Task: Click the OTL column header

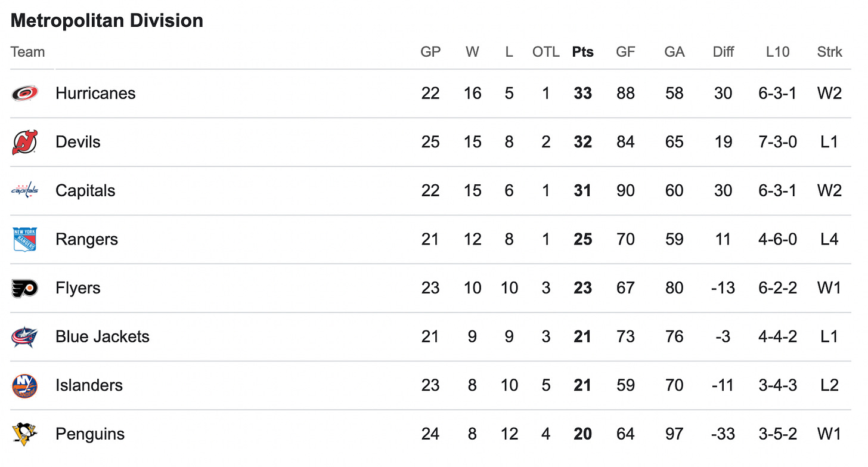Action: tap(545, 52)
